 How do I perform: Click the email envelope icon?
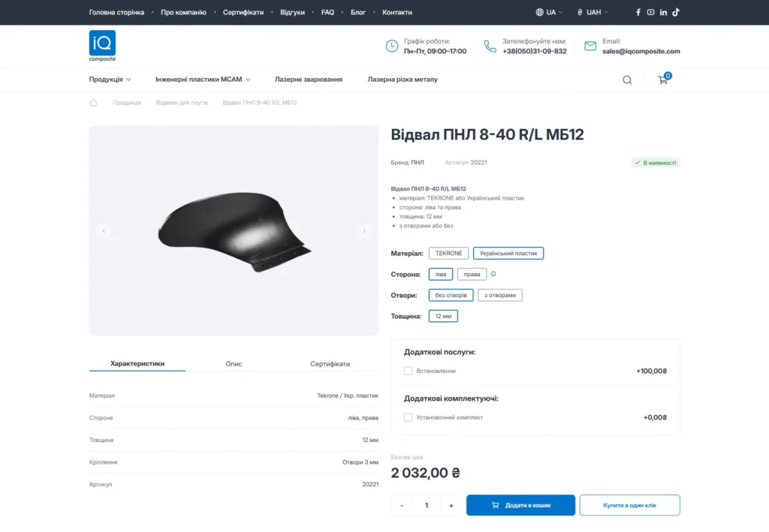590,46
